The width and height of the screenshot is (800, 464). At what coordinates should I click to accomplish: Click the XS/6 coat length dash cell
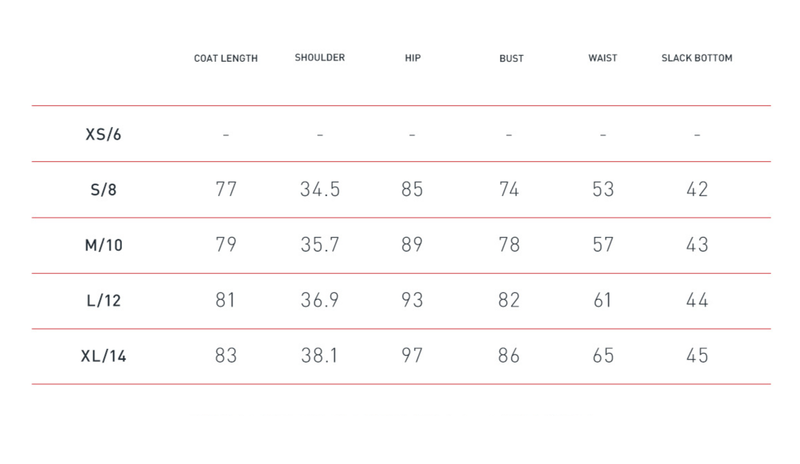226,134
